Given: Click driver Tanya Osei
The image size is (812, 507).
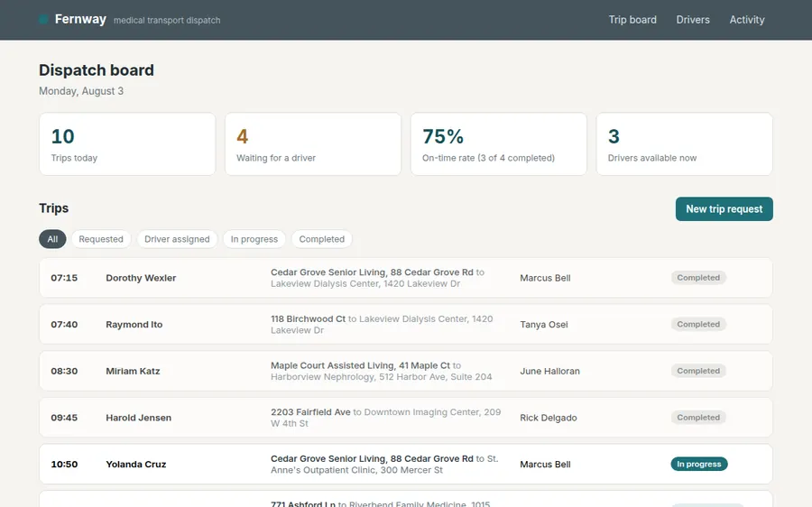Looking at the screenshot, I should [x=544, y=324].
